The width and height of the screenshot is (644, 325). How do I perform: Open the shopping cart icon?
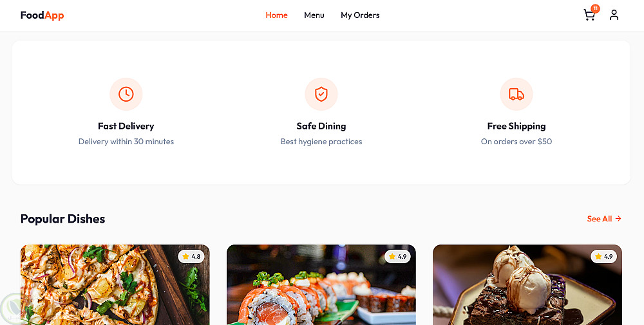[589, 15]
